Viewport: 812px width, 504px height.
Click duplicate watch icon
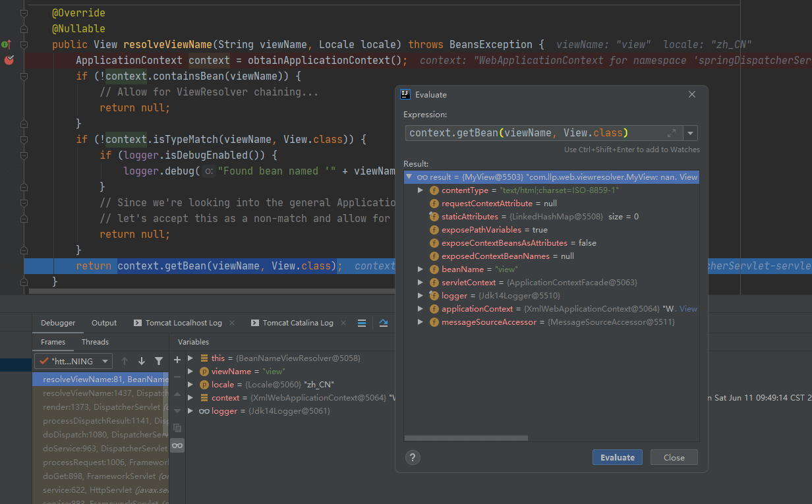[177, 428]
